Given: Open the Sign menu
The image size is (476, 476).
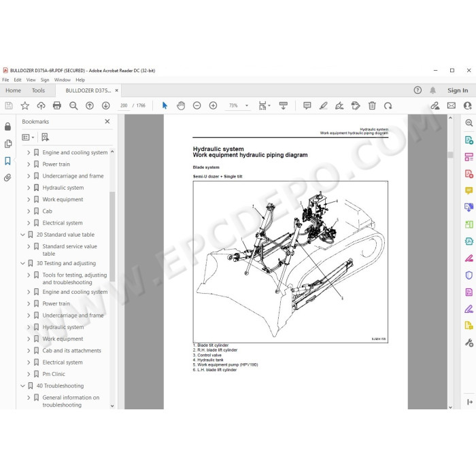Looking at the screenshot, I should click(x=45, y=80).
